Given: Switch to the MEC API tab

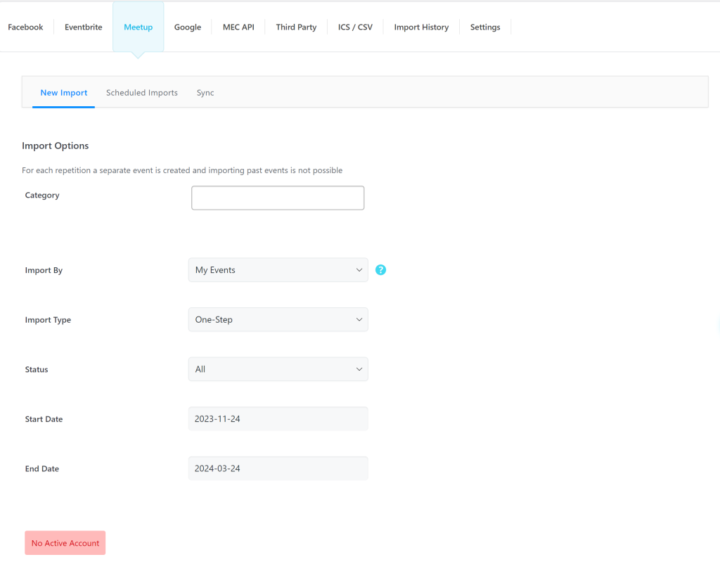Looking at the screenshot, I should [238, 27].
